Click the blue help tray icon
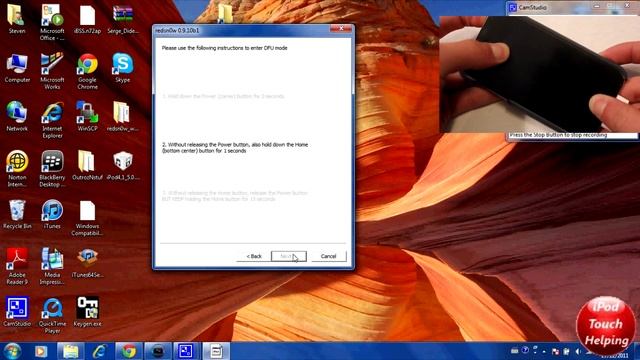Image resolution: width=640 pixels, height=360 pixels. 525,350
